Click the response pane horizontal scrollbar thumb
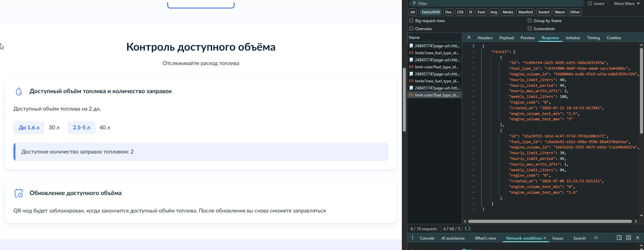The image size is (644, 250). 550,222
